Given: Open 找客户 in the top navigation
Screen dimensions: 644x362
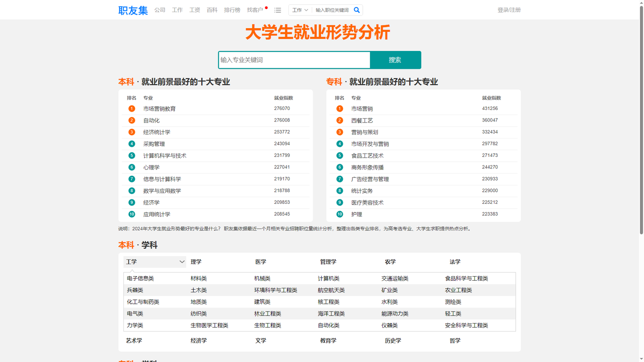Looking at the screenshot, I should point(255,10).
